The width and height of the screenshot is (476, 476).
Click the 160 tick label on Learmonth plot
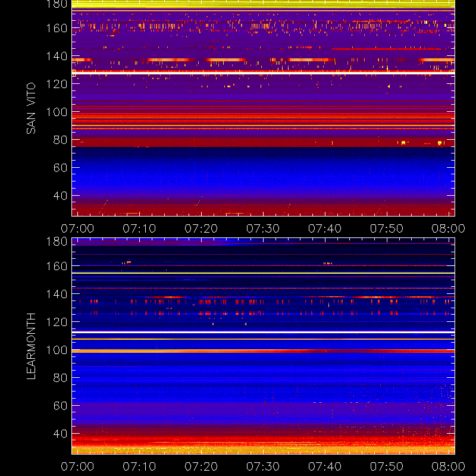(x=57, y=266)
